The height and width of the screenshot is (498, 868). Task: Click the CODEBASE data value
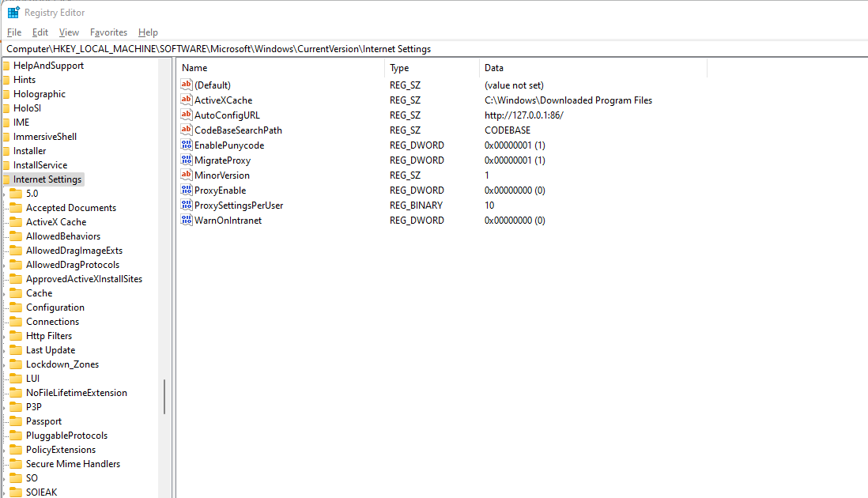coord(507,130)
